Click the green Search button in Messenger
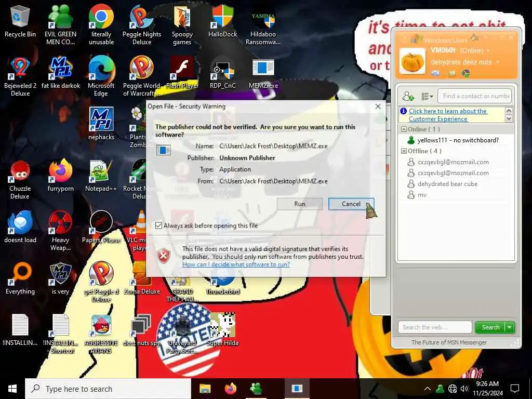 (x=490, y=327)
